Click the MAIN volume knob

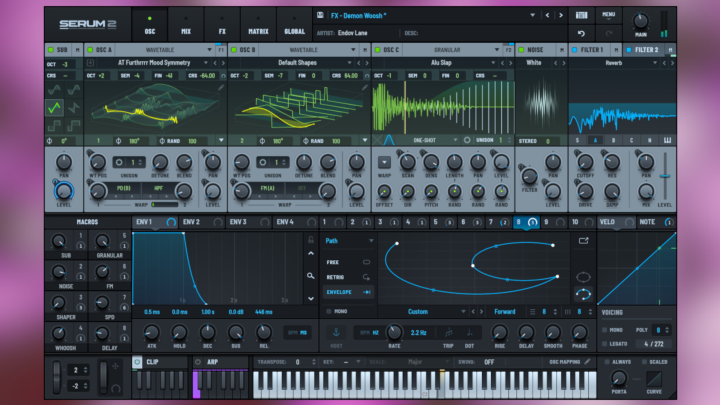click(640, 21)
